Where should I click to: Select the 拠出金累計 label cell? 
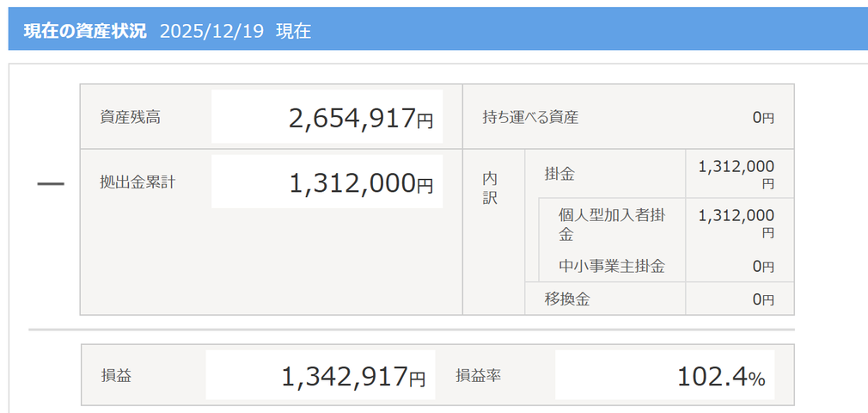click(x=138, y=182)
